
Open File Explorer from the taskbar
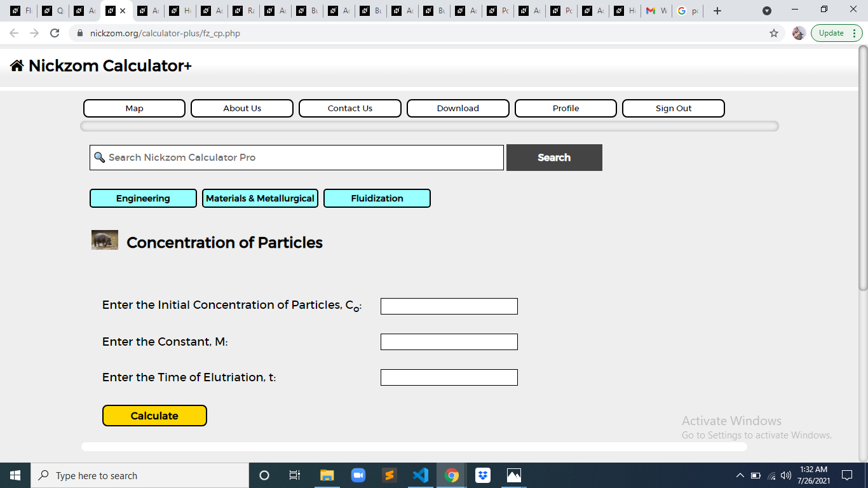tap(327, 475)
